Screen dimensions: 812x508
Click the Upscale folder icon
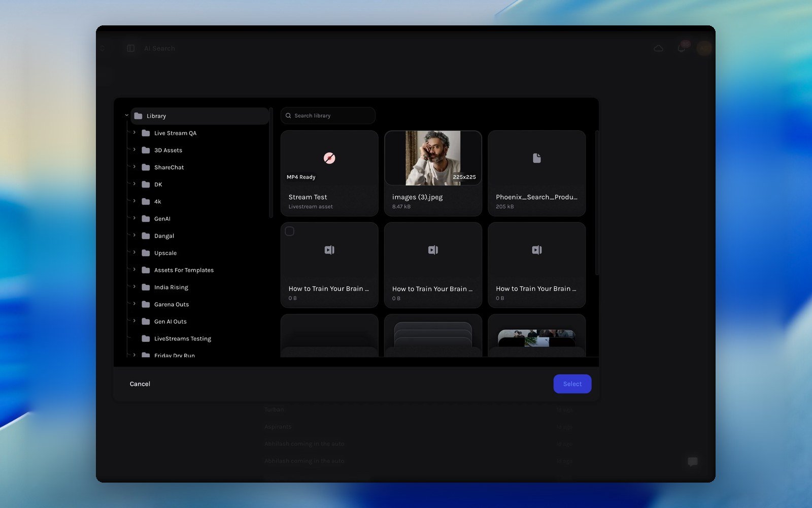point(146,253)
